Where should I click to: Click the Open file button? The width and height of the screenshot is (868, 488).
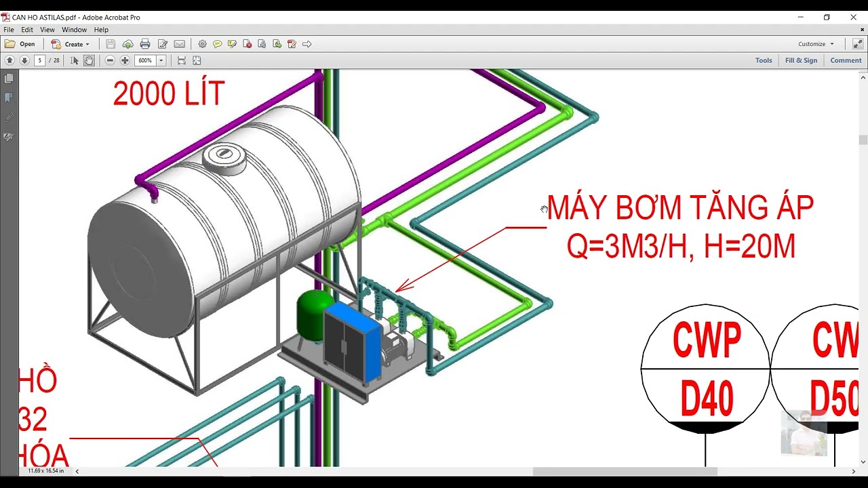pos(20,44)
